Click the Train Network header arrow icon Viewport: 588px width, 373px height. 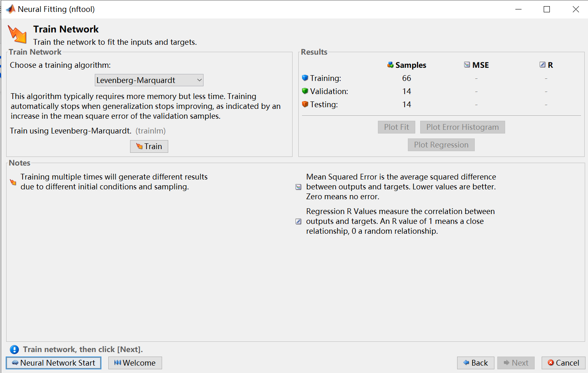coord(17,34)
